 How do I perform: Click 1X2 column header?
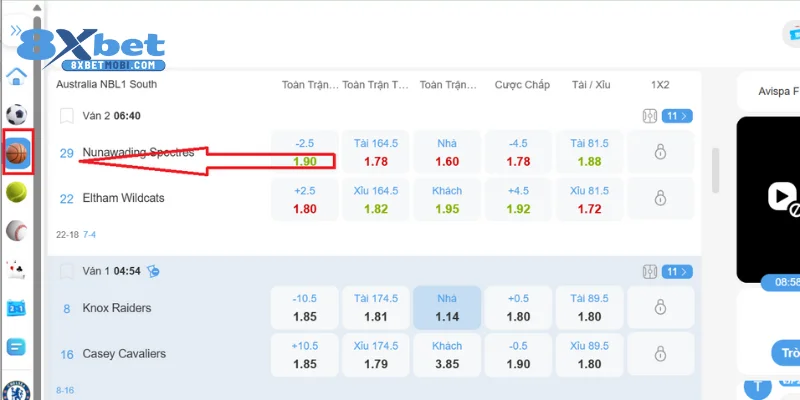(x=660, y=85)
